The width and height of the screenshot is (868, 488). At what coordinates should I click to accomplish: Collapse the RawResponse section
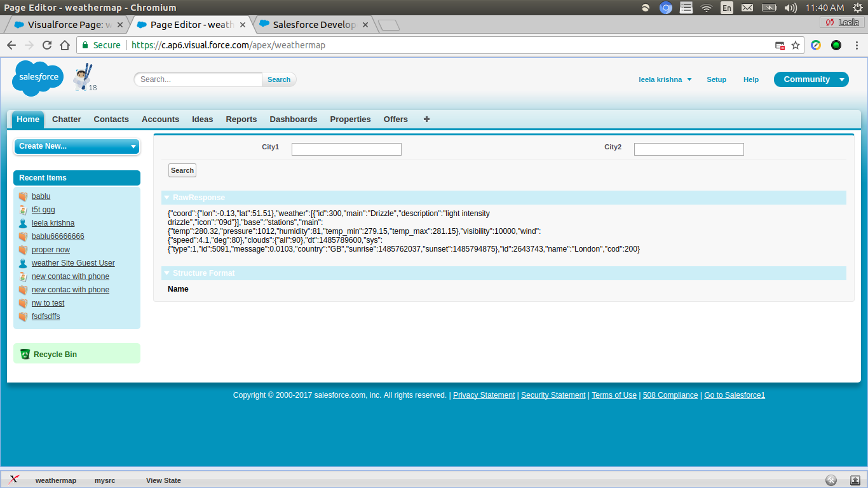click(166, 198)
